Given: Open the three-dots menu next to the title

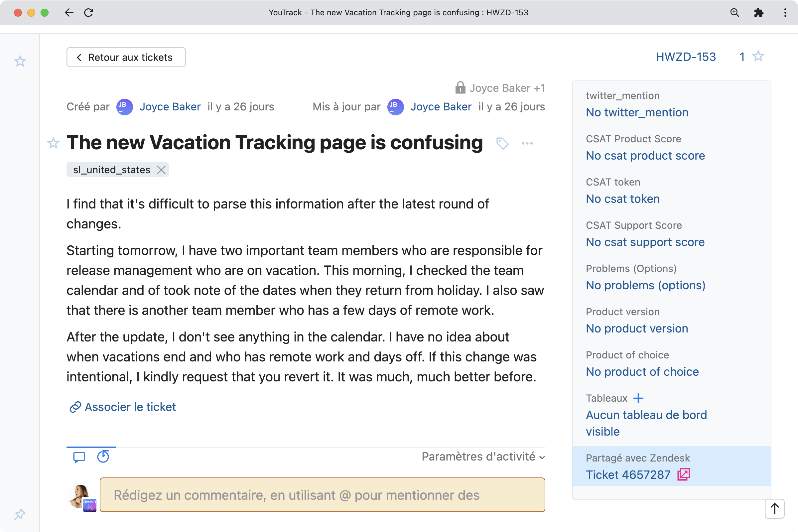Looking at the screenshot, I should pos(527,143).
